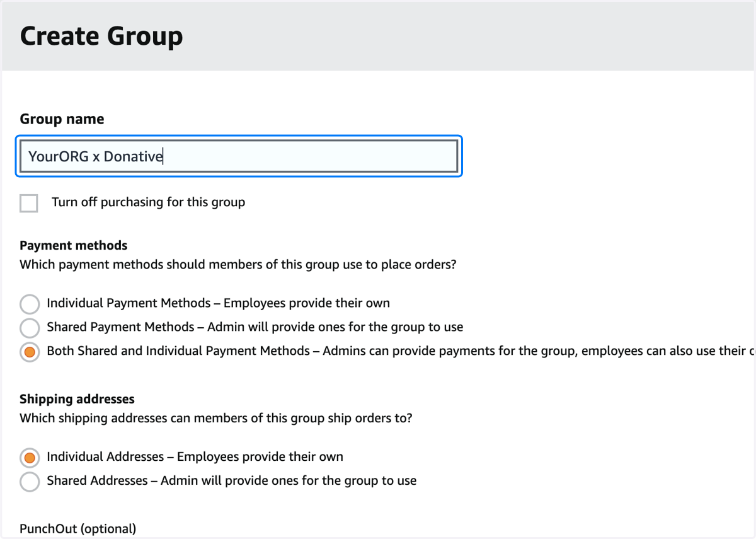Image resolution: width=756 pixels, height=539 pixels.
Task: Select Shared Addresses radio option
Action: click(x=30, y=482)
